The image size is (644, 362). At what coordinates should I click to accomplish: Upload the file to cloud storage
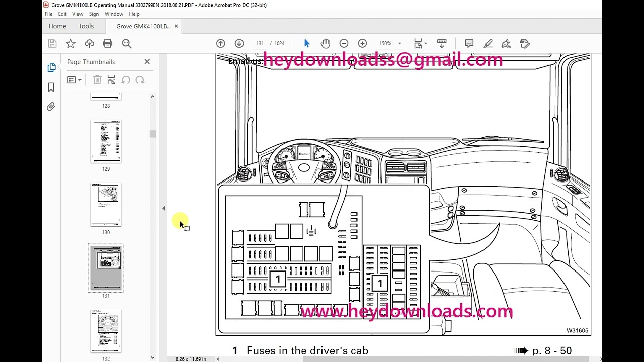pyautogui.click(x=90, y=44)
